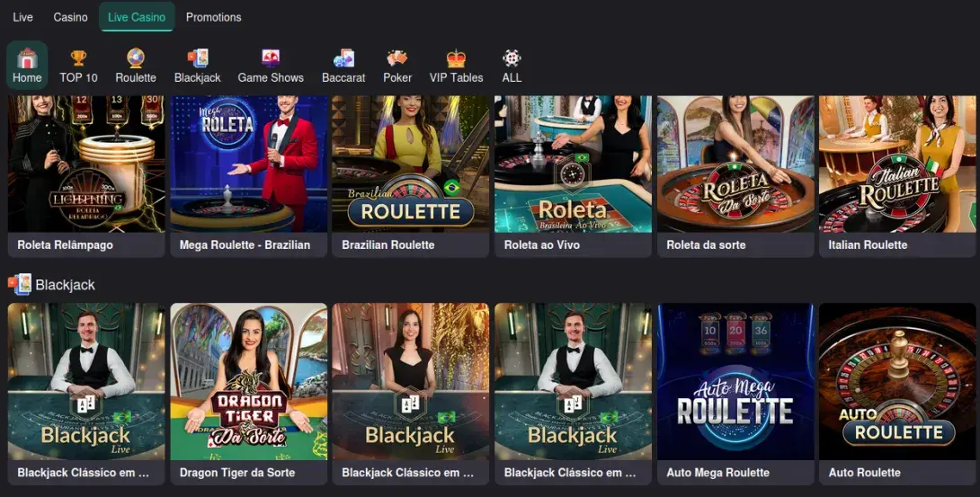
Task: Switch to the Casino tab
Action: pos(71,17)
